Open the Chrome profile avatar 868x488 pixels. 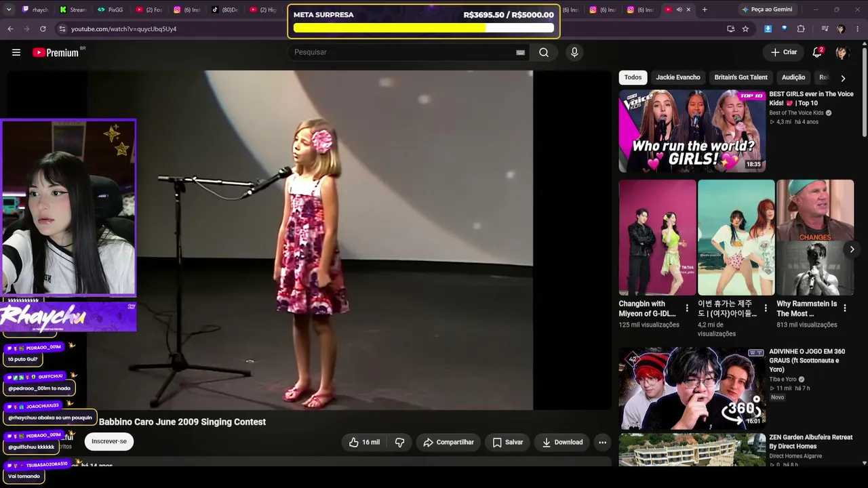(x=841, y=29)
